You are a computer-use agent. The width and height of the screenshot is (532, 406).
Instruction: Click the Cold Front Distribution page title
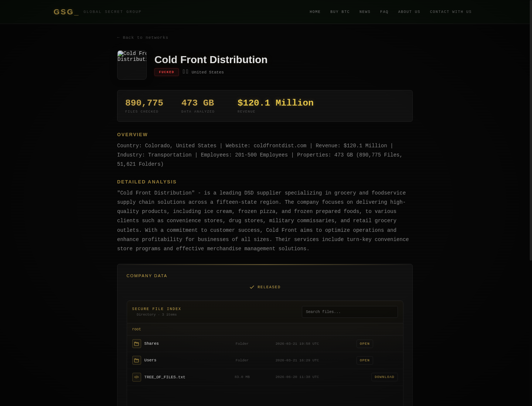[211, 60]
